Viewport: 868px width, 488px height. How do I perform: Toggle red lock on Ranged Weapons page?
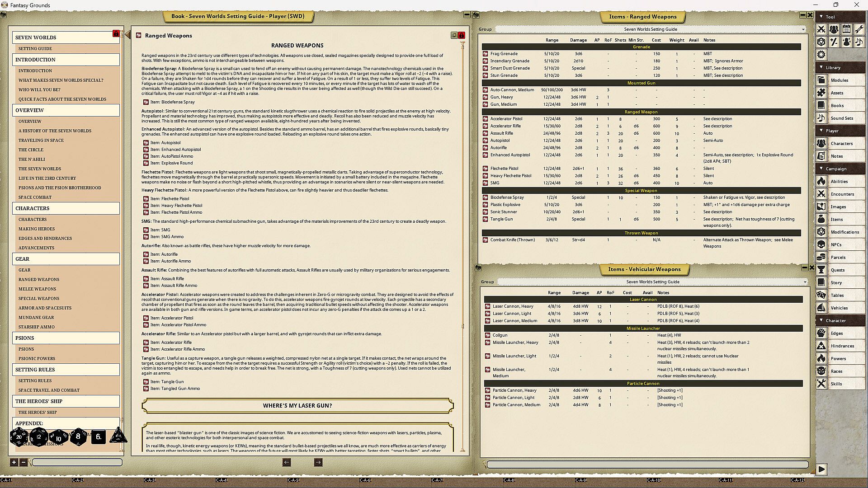(461, 35)
